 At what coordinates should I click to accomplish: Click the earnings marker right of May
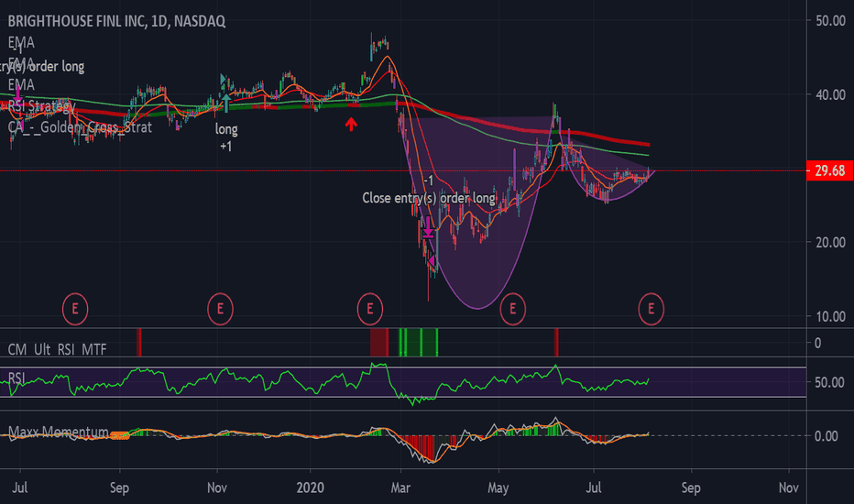click(x=512, y=309)
